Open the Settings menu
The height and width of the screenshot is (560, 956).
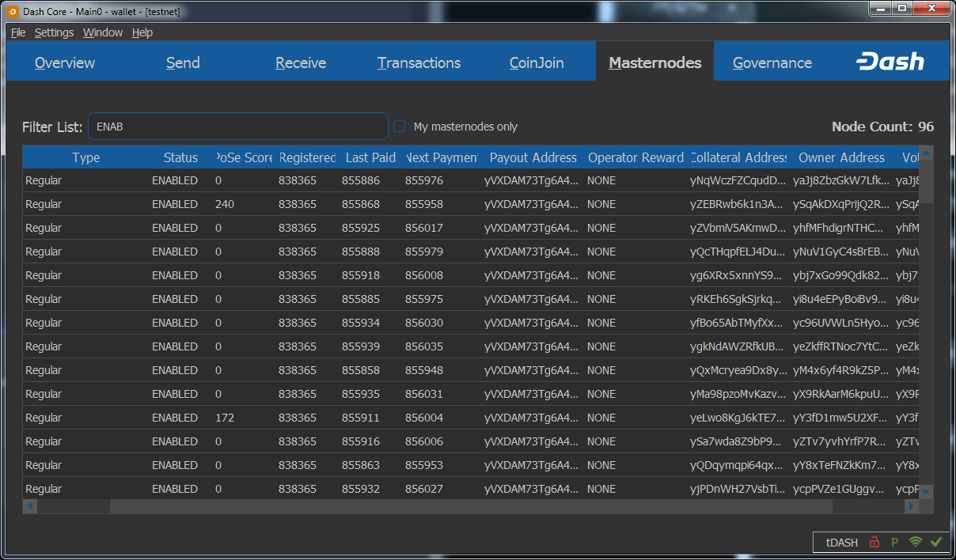(54, 32)
